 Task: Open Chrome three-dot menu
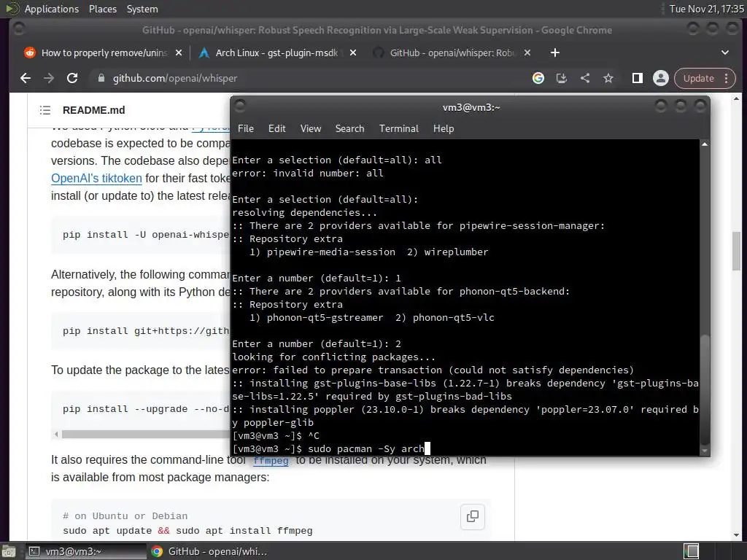[727, 78]
